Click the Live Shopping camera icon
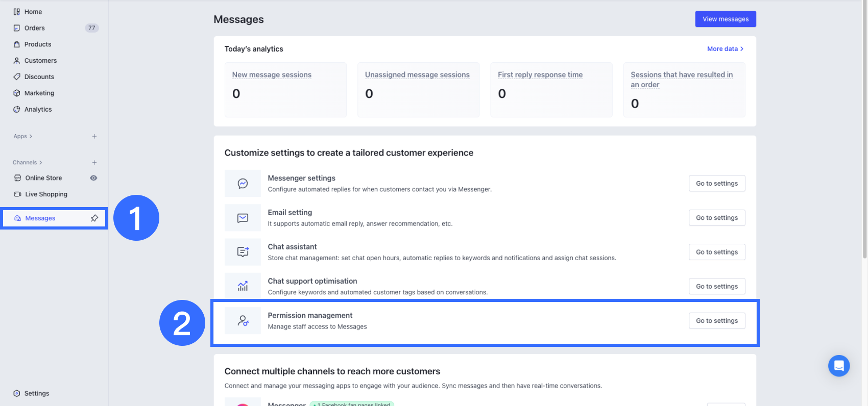Viewport: 868px width, 406px height. (x=18, y=194)
